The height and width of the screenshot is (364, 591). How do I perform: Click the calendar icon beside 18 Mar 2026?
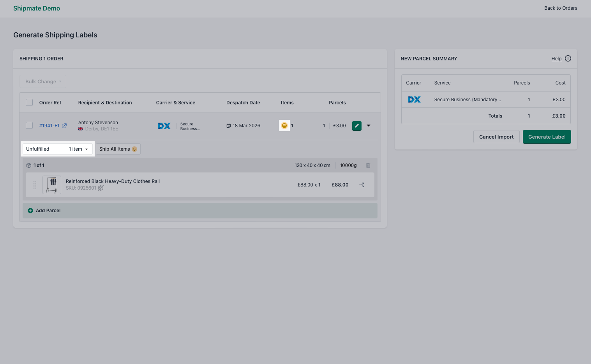coord(228,125)
